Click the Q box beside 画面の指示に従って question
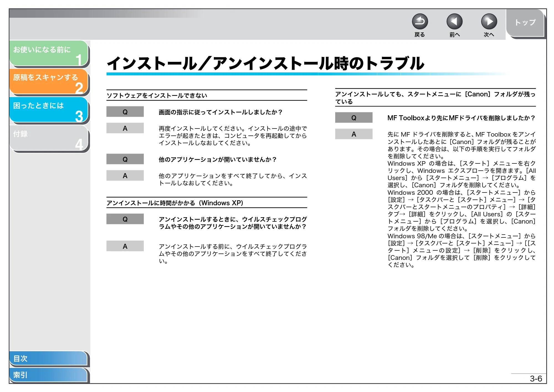This screenshot has width=554, height=392. coord(125,112)
